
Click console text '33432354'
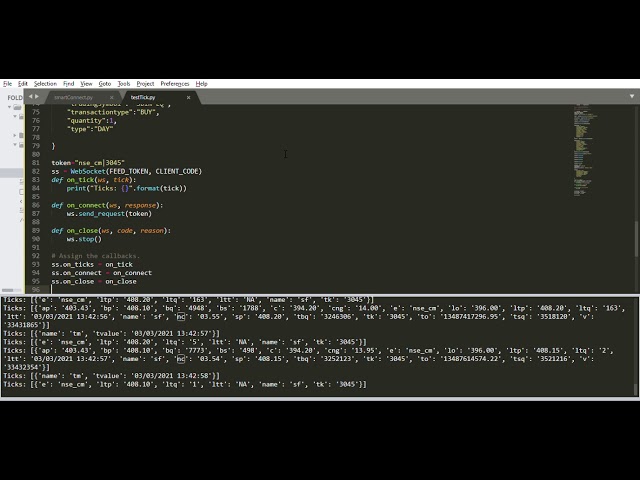(22, 367)
